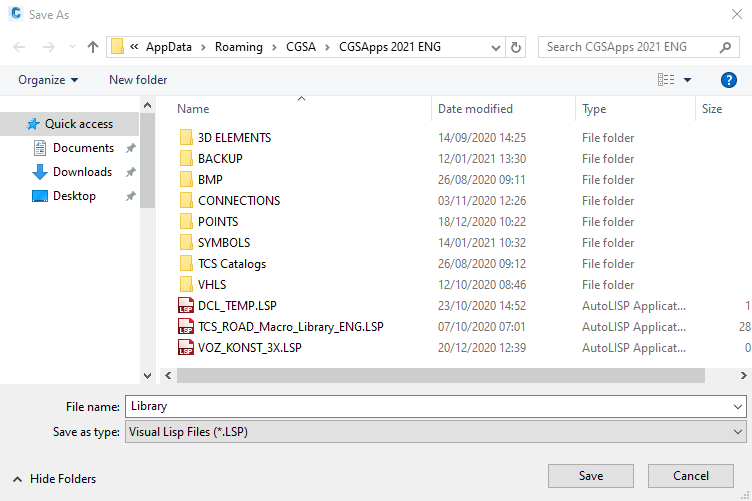Open the Organize menu
This screenshot has height=501, width=752.
pos(48,80)
